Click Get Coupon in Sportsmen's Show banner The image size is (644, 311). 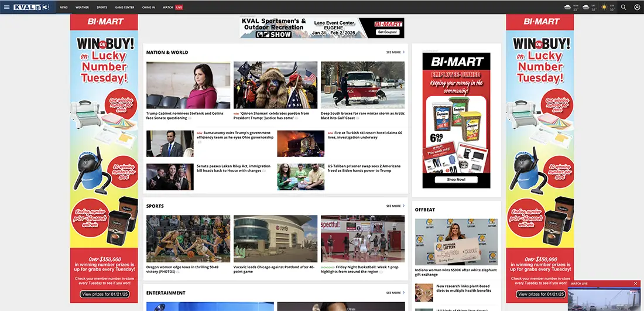pos(388,32)
